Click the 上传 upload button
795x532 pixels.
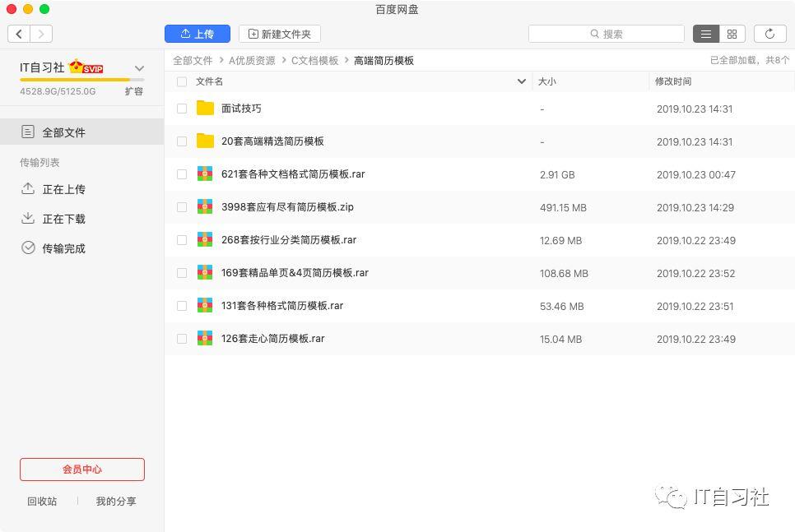click(197, 34)
